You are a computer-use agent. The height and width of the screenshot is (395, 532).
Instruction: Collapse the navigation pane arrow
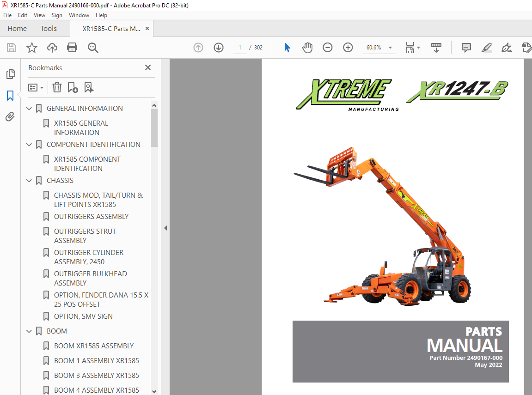[165, 228]
